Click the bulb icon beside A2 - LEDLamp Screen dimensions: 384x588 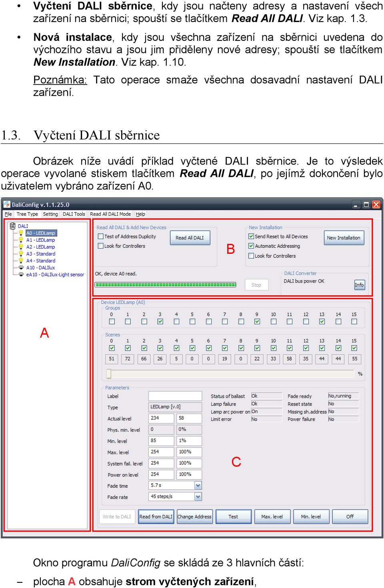(21, 247)
